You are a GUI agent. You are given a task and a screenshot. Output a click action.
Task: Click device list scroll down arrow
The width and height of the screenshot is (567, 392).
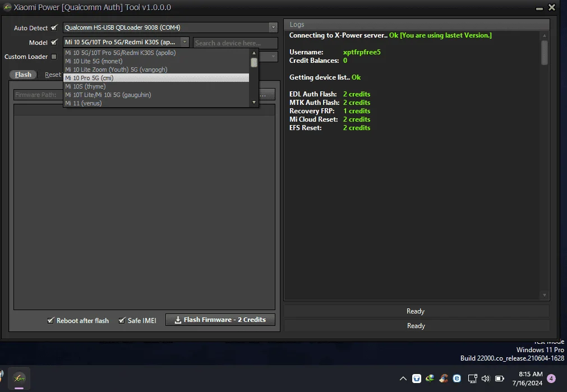pos(254,102)
